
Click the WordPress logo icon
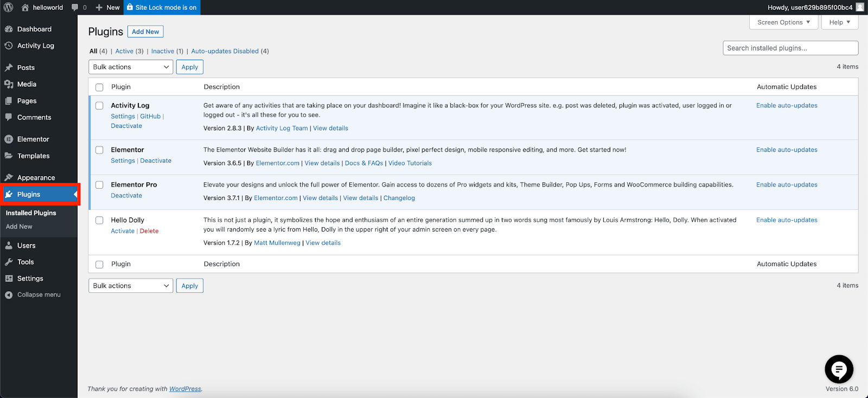point(8,8)
